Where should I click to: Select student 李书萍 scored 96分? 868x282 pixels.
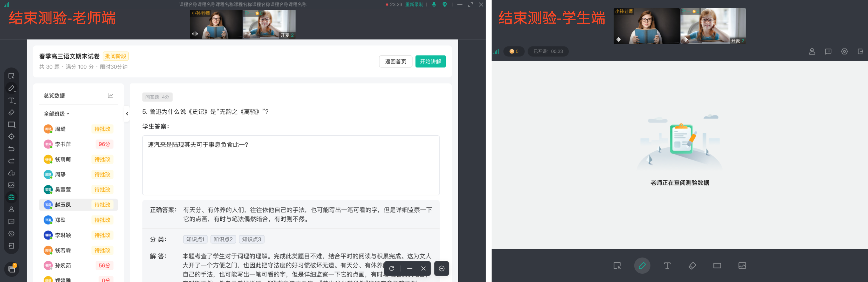[78, 144]
